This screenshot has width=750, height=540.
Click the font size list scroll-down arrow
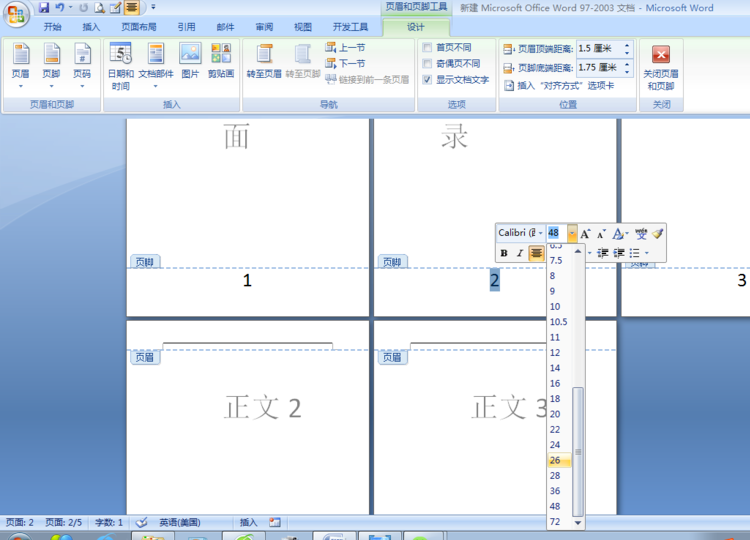(x=578, y=523)
